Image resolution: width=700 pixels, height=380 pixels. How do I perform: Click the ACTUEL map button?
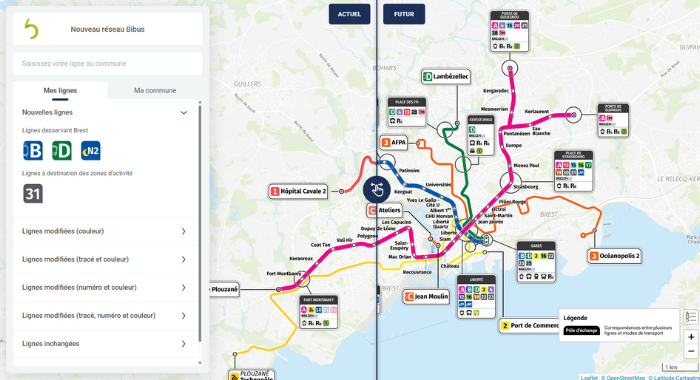tap(350, 14)
